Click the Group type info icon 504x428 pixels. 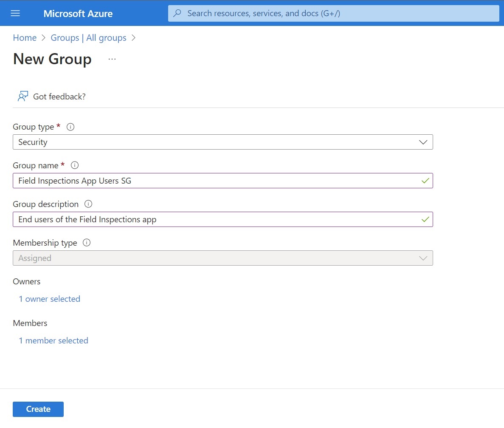pos(70,126)
